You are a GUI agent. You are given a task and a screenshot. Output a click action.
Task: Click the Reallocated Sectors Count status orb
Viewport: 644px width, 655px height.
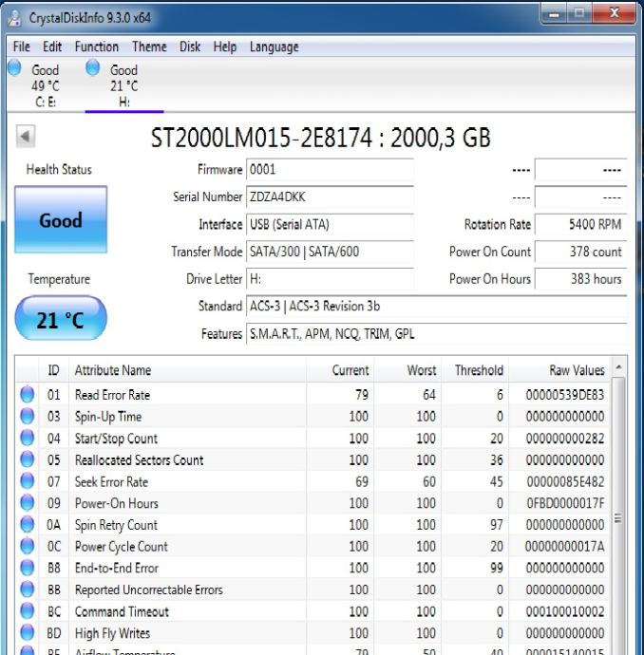(28, 460)
